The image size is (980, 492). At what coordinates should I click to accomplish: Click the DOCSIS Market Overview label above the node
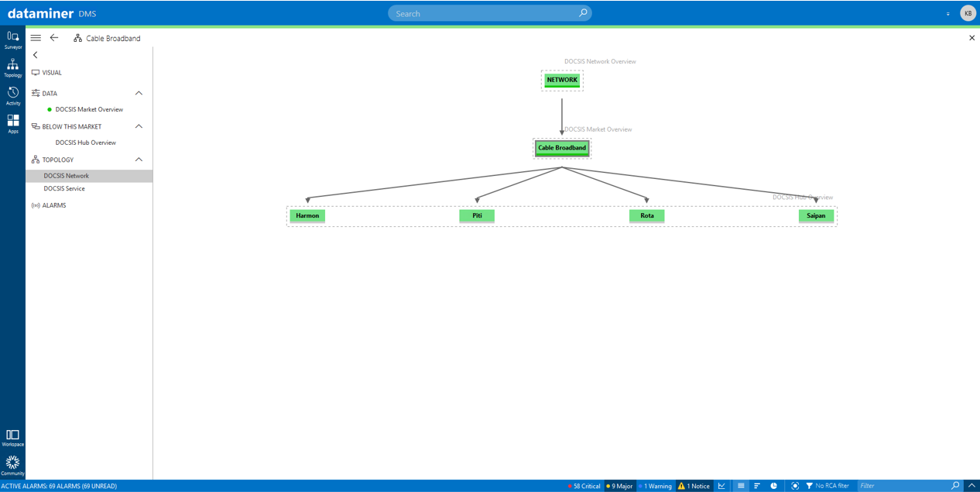[598, 129]
